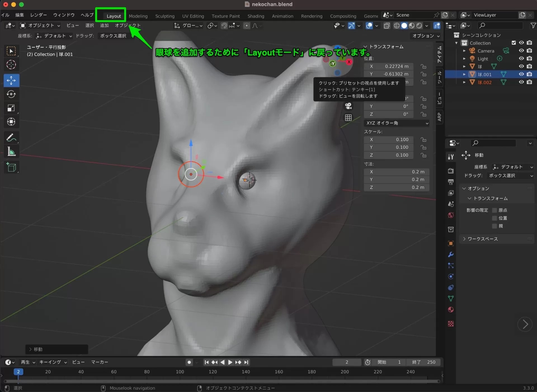Image resolution: width=537 pixels, height=392 pixels.
Task: Open the 追加 menu in the header
Action: (104, 25)
